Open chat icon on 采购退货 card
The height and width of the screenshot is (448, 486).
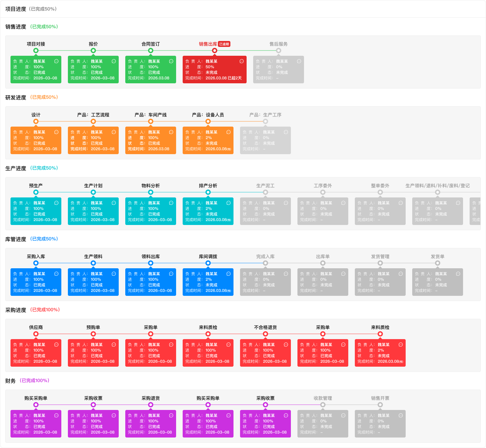pos(171,416)
